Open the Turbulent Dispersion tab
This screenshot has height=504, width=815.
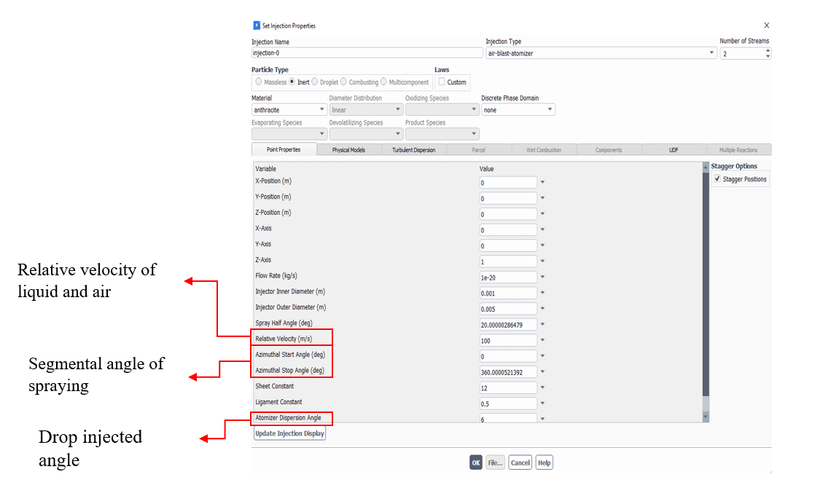(x=413, y=150)
